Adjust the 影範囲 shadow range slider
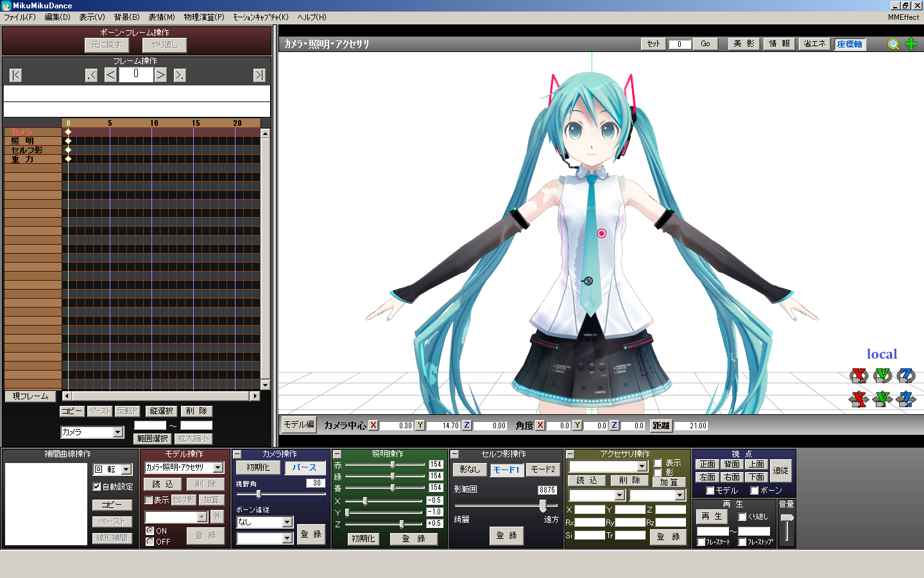This screenshot has width=924, height=578. click(x=543, y=506)
